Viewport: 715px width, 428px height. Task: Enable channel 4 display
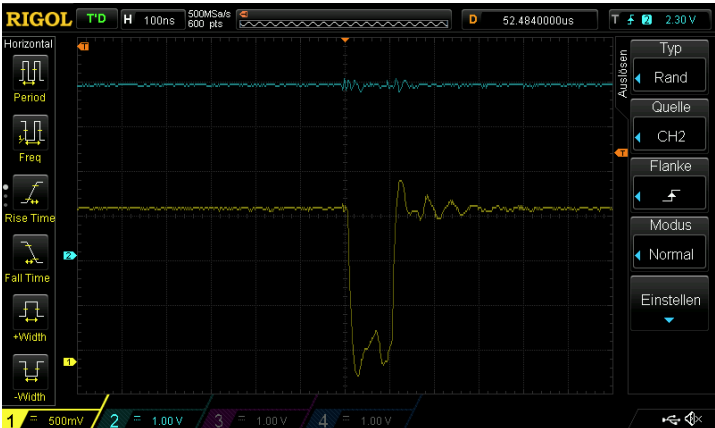click(360, 419)
